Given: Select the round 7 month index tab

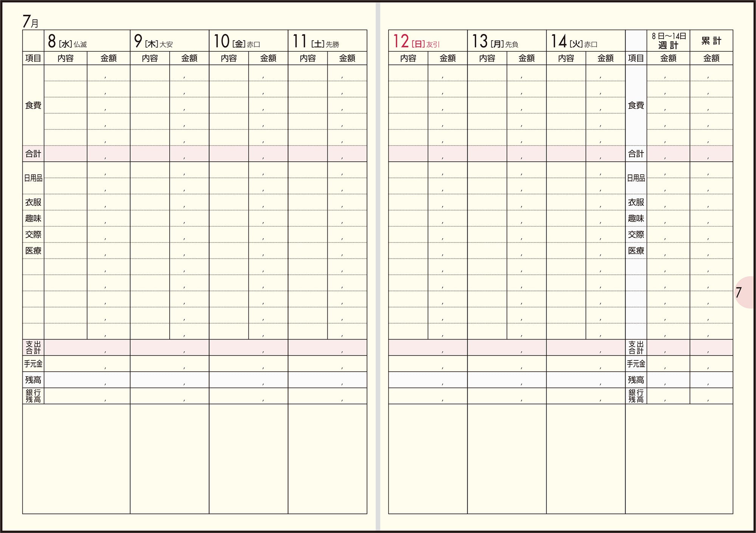Looking at the screenshot, I should 744,292.
